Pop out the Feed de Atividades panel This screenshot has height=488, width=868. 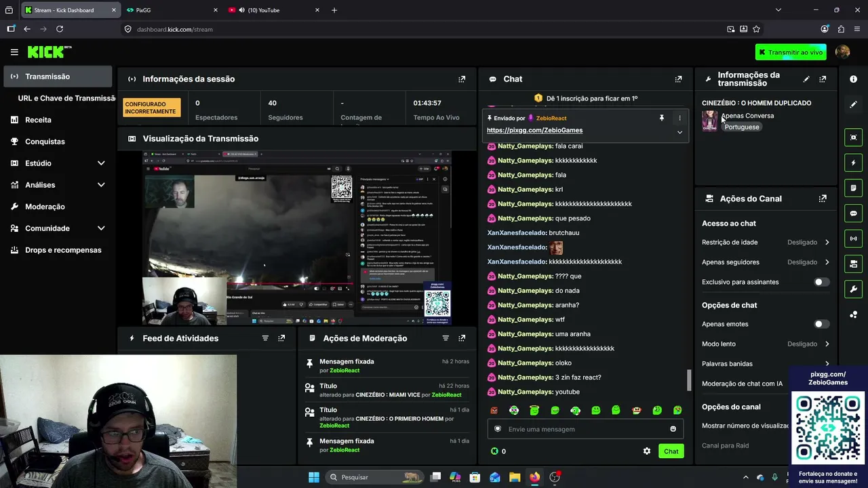tap(281, 338)
